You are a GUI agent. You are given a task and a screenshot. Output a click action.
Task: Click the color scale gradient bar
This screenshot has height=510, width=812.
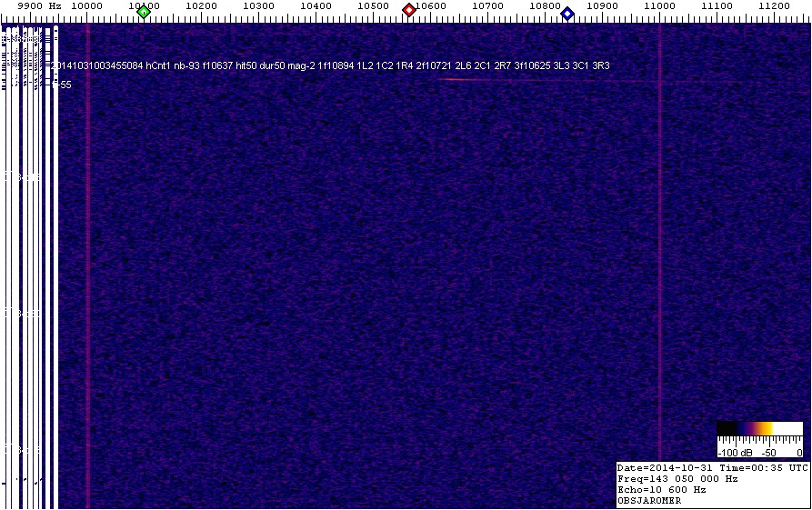click(759, 428)
